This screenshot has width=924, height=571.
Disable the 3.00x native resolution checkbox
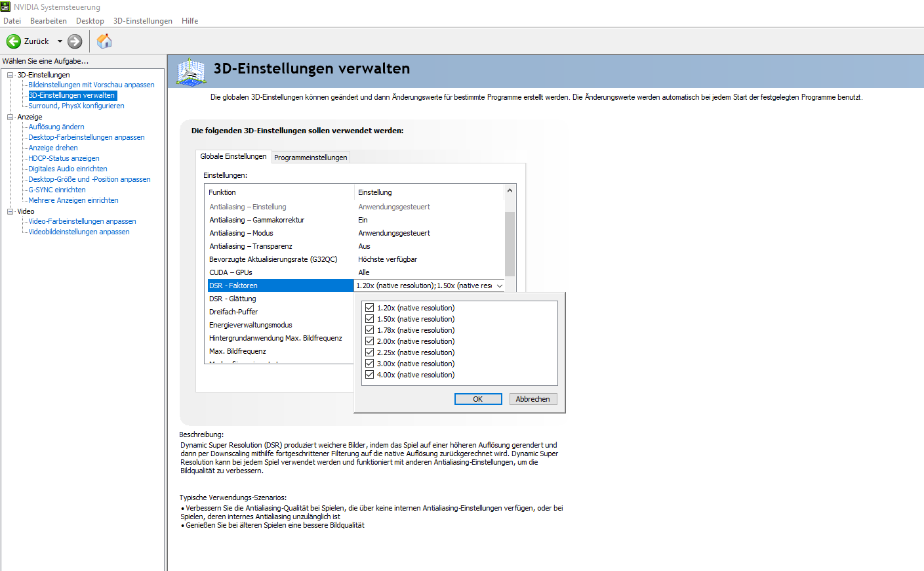coord(370,364)
